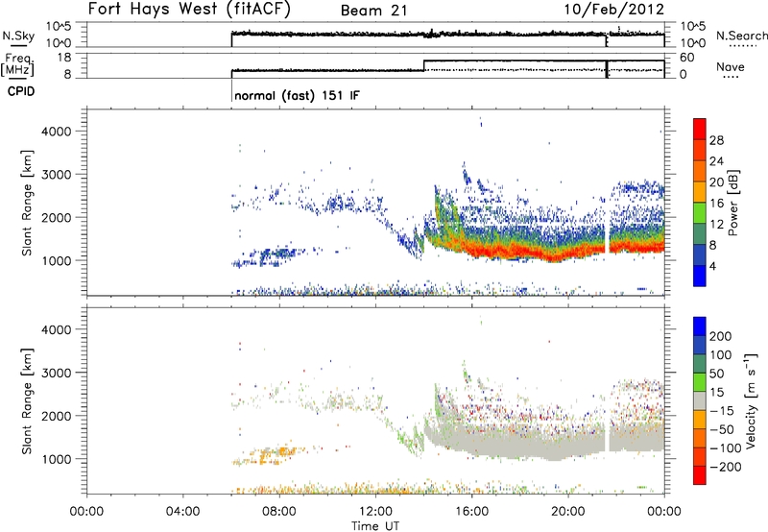The width and height of the screenshot is (768, 532).
Task: Select the 'Power [dB]' color bar title
Action: (x=733, y=203)
